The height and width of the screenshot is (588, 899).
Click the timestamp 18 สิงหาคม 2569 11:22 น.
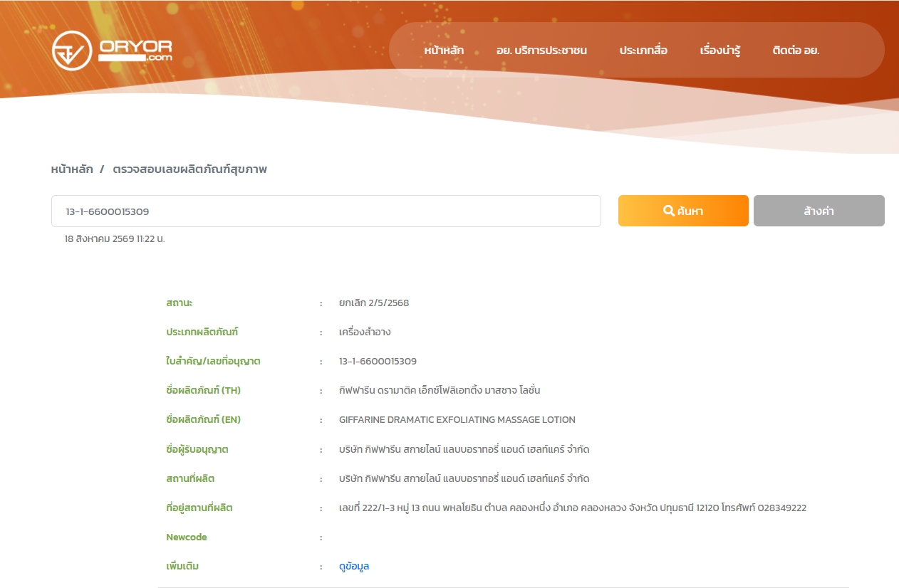tap(115, 238)
